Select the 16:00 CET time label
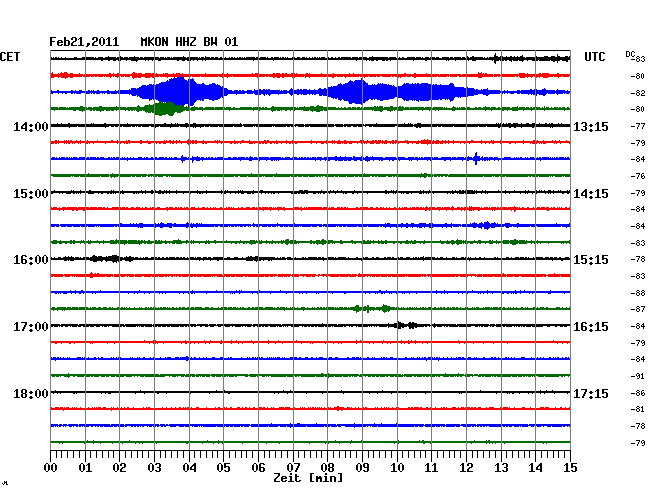 (x=31, y=260)
